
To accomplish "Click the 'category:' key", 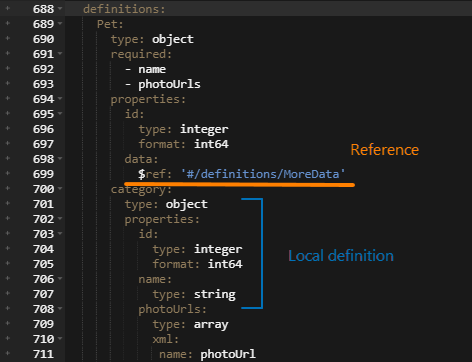I will coord(141,189).
